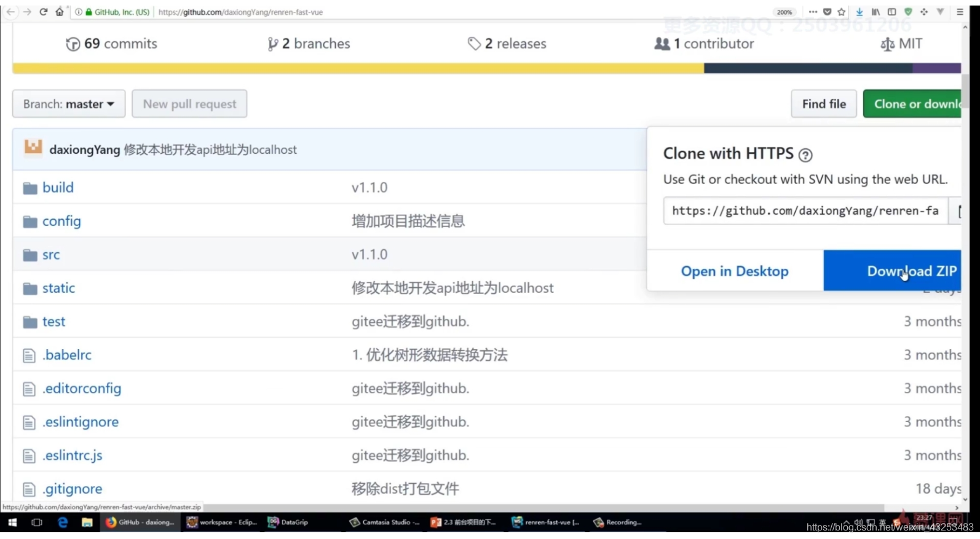Open the .gitignore file
The width and height of the screenshot is (980, 539).
click(x=72, y=489)
